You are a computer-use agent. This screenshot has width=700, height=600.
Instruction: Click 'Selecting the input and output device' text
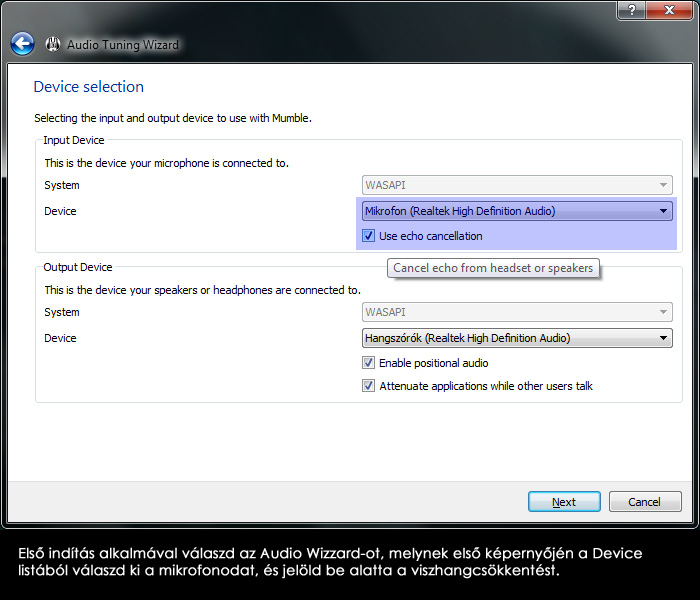(x=173, y=118)
